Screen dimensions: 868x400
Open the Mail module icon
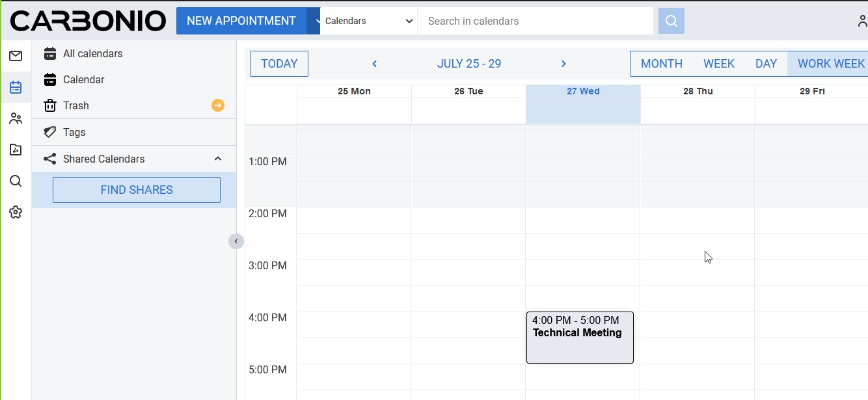(x=16, y=56)
